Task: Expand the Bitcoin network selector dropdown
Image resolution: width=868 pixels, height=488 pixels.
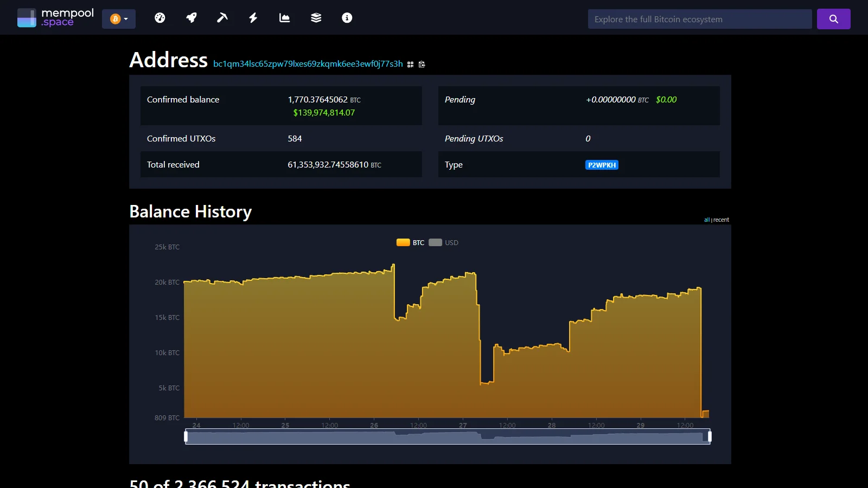Action: pyautogui.click(x=119, y=19)
